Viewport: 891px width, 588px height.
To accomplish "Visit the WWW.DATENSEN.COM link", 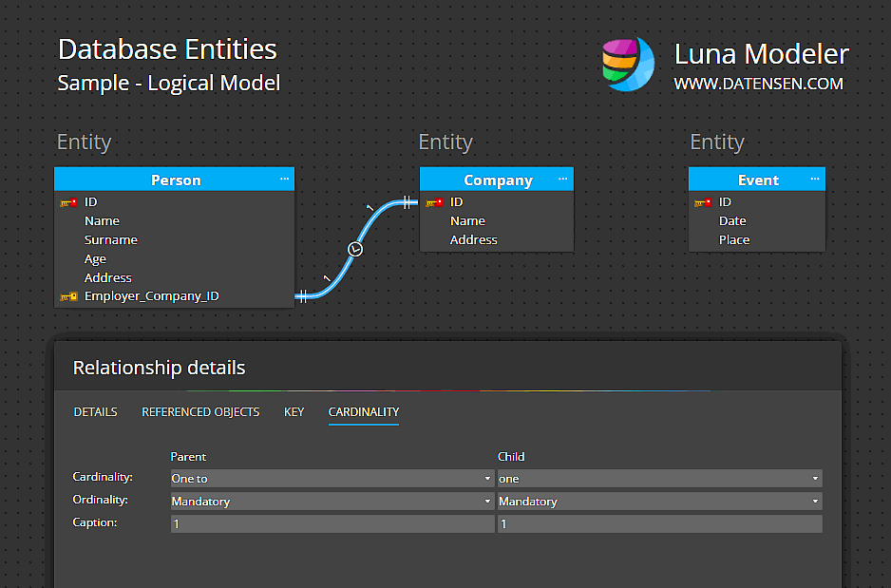I will click(758, 84).
